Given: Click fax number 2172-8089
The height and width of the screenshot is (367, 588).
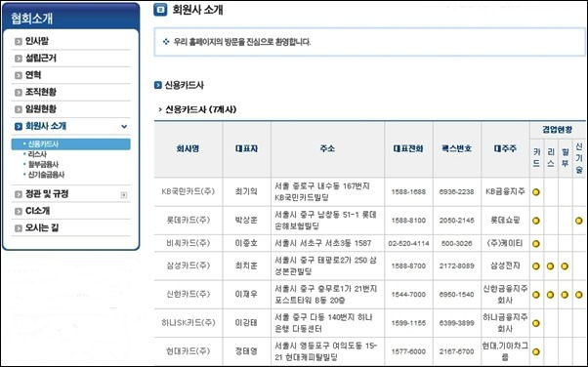Looking at the screenshot, I should (x=457, y=266).
